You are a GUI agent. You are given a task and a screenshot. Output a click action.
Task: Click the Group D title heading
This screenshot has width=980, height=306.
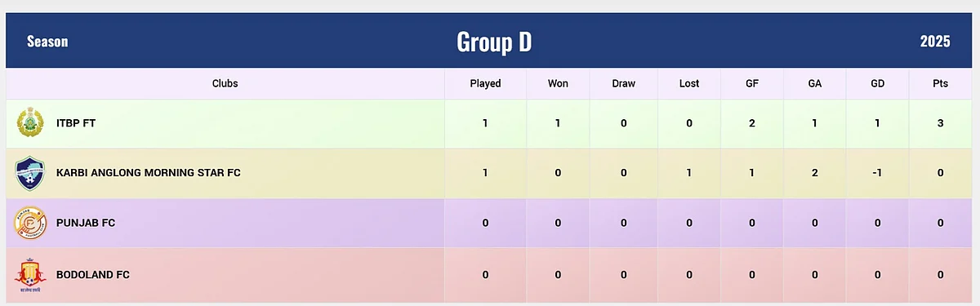pos(494,42)
